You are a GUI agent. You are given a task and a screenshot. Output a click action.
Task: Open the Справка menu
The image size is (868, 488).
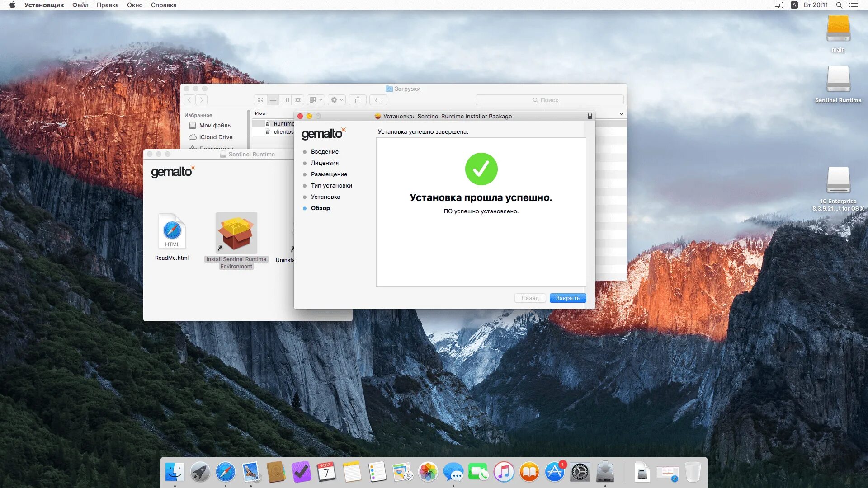click(x=164, y=5)
